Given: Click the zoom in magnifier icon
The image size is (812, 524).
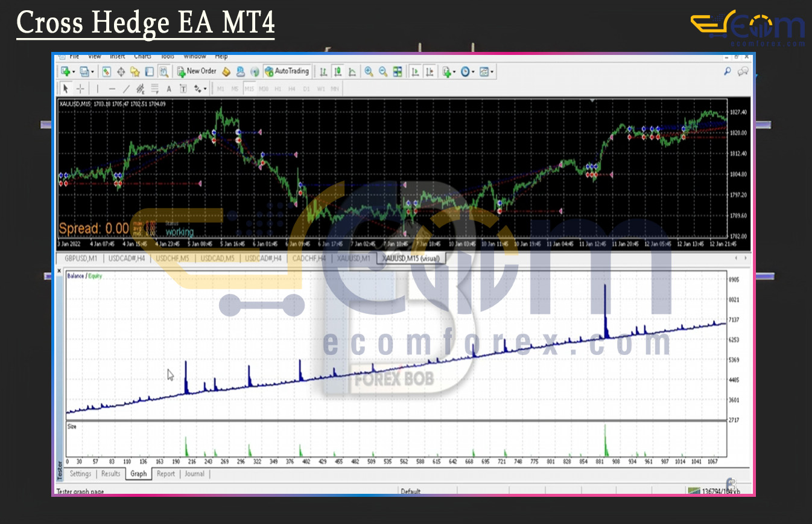Looking at the screenshot, I should tap(369, 72).
